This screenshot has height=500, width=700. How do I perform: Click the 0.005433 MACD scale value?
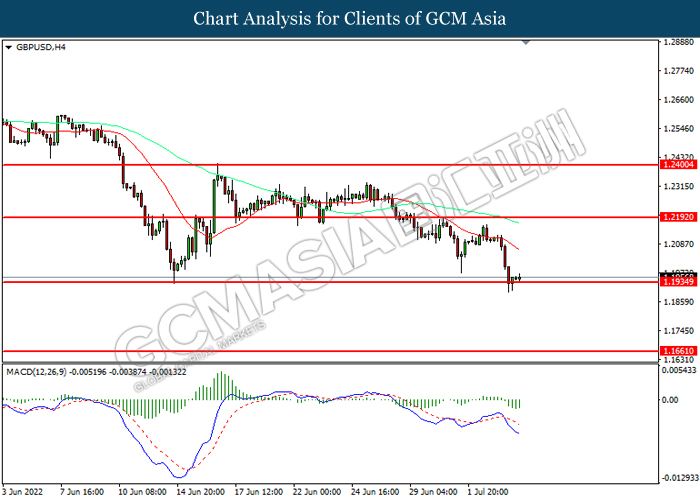(680, 370)
